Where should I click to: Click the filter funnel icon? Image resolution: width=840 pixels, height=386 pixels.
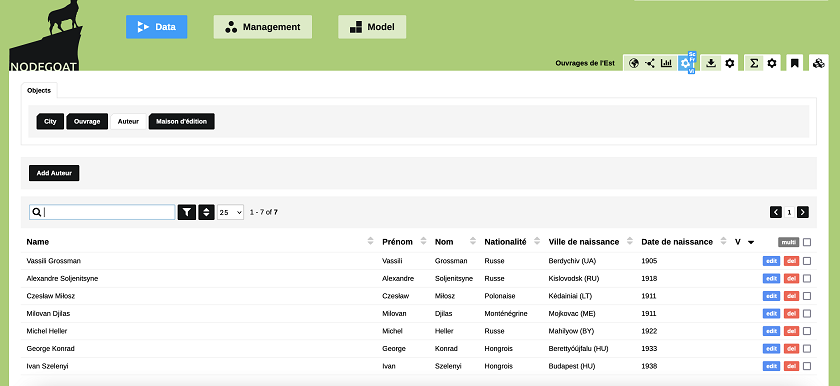[x=186, y=212]
